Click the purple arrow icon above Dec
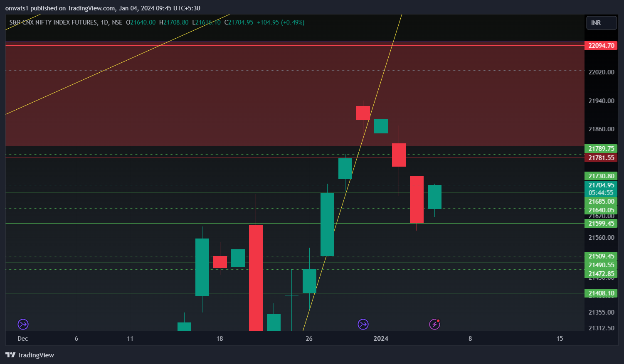Viewport: 624px width, 364px height. coord(23,324)
